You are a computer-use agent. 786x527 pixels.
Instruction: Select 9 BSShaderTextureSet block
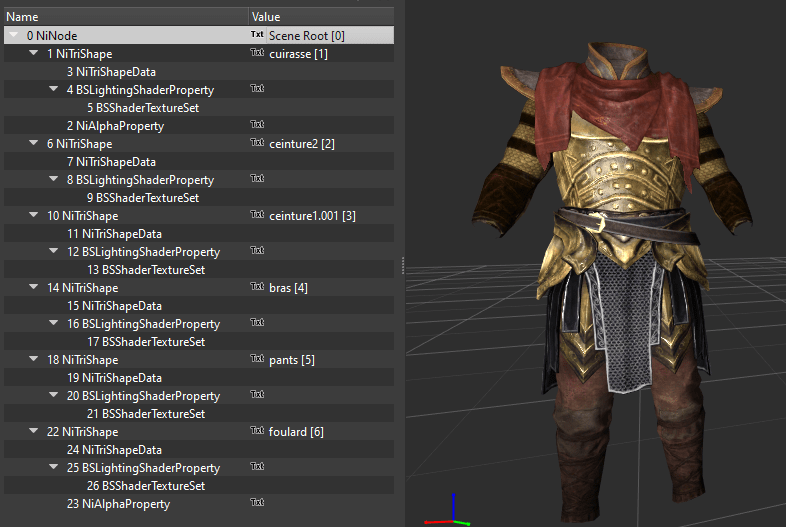(x=143, y=198)
